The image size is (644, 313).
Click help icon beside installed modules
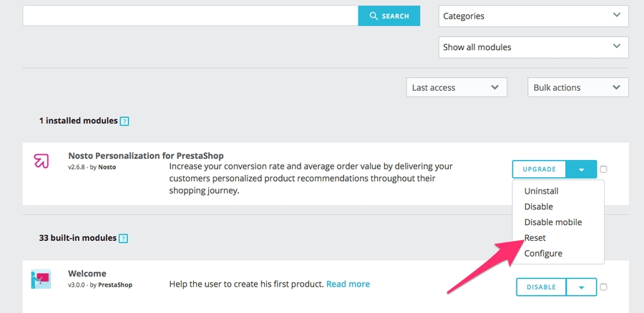tap(125, 121)
